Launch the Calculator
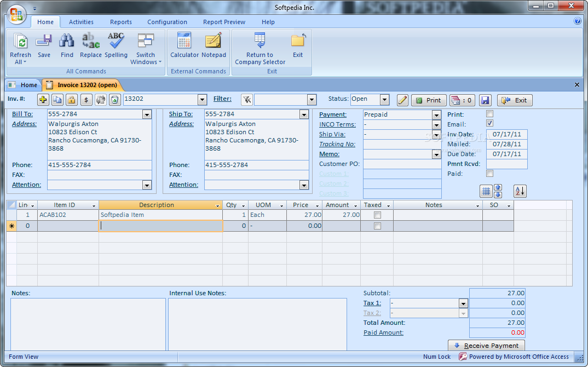Screen dimensions: 588x367 184,40
